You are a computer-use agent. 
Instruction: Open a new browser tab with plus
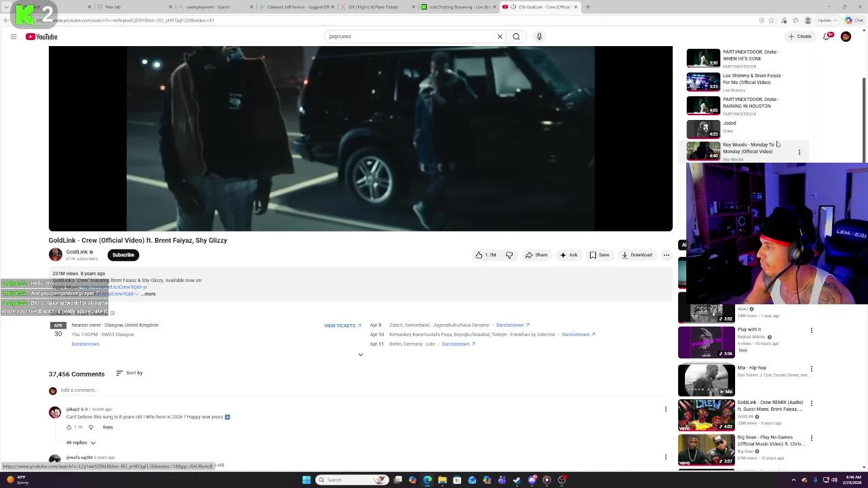coord(588,7)
